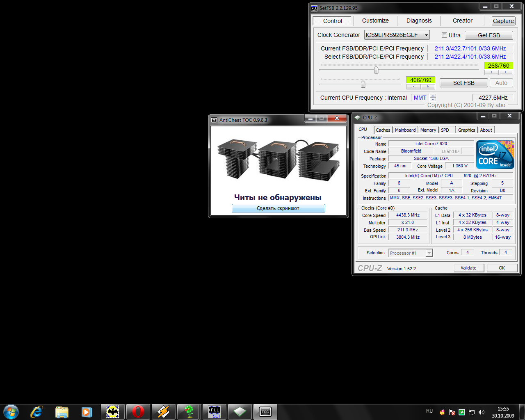Switch to SetFSB Customize tab
This screenshot has width=525, height=420.
pos(375,21)
